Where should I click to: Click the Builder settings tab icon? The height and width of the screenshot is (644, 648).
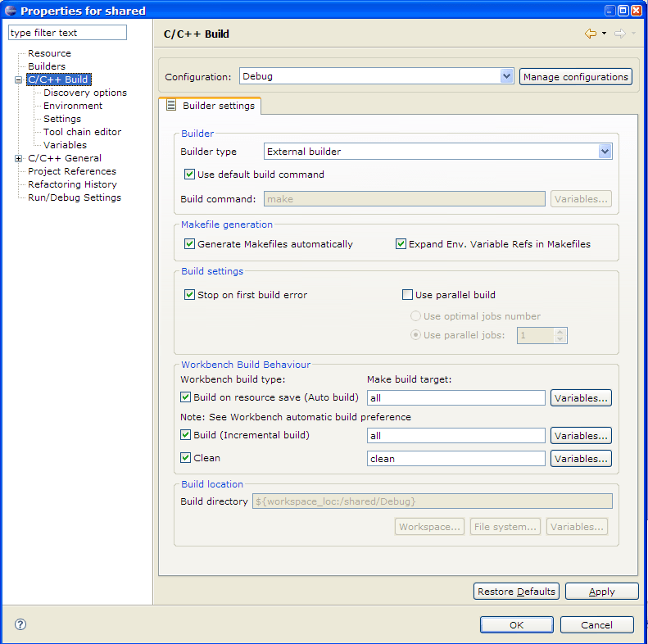[x=171, y=106]
